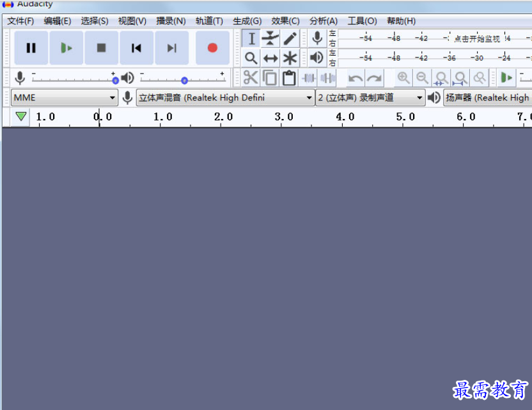The image size is (532, 410).
Task: Play at speed with the green transcription button
Action: (x=506, y=78)
